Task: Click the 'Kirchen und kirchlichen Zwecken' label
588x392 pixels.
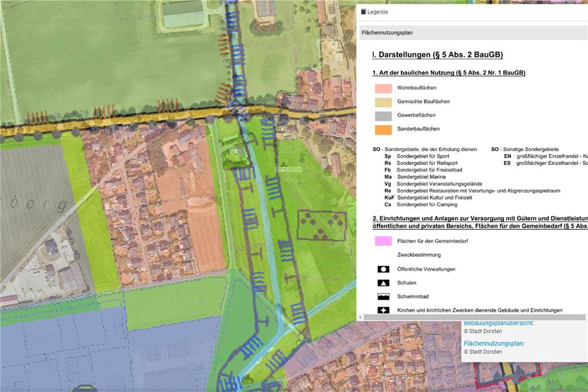Action: (479, 310)
